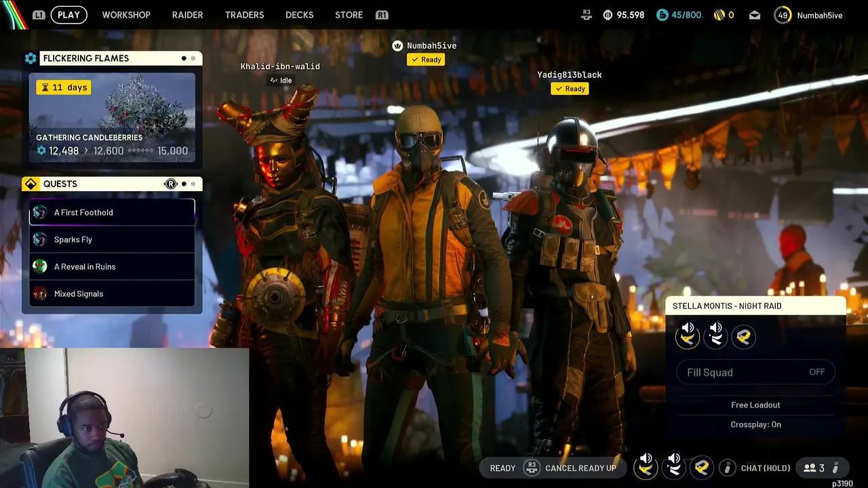The width and height of the screenshot is (868, 488).
Task: Click the level 49 ring badge
Action: (783, 15)
